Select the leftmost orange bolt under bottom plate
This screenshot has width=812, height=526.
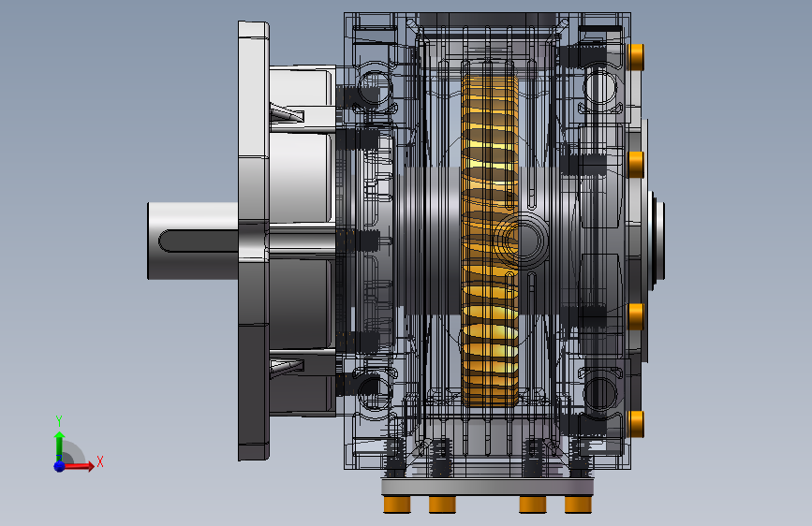coord(397,504)
